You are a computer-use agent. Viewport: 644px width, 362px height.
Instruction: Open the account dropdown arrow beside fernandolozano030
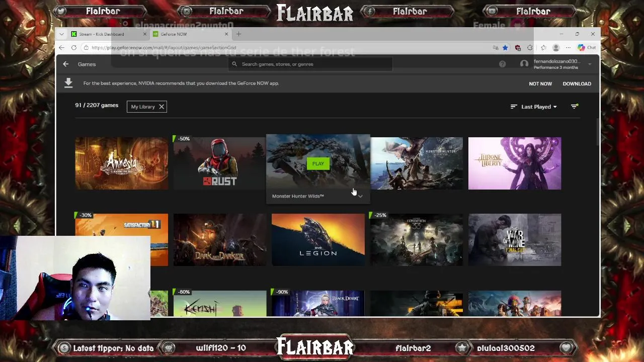tap(590, 64)
